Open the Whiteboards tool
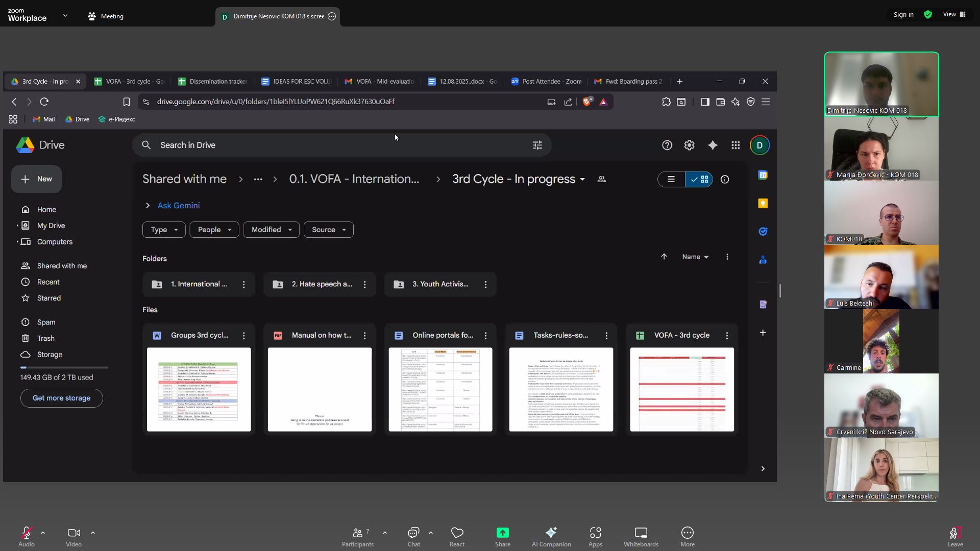 point(641,536)
